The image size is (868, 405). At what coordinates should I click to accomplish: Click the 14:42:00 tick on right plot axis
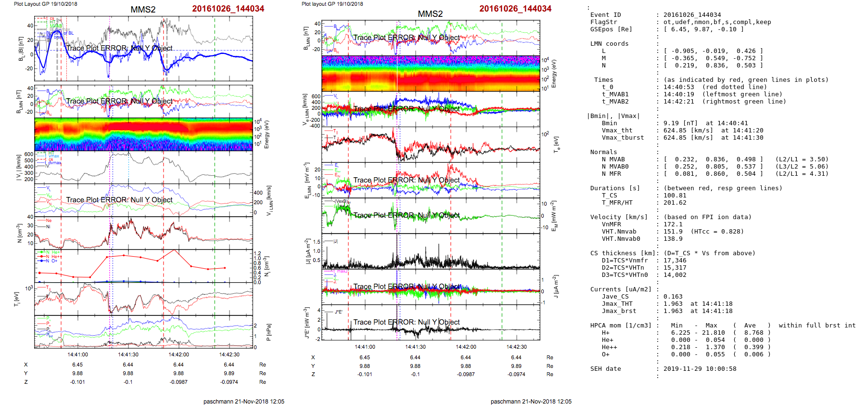[x=466, y=347]
